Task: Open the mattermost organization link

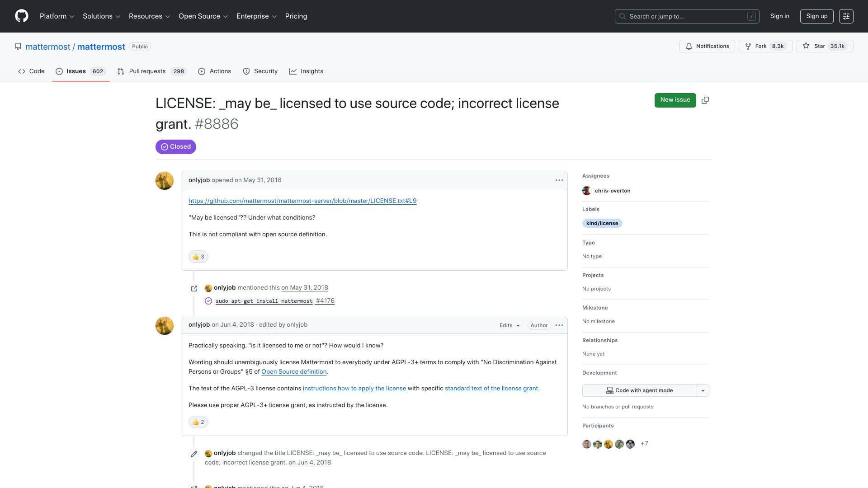Action: pos(48,47)
